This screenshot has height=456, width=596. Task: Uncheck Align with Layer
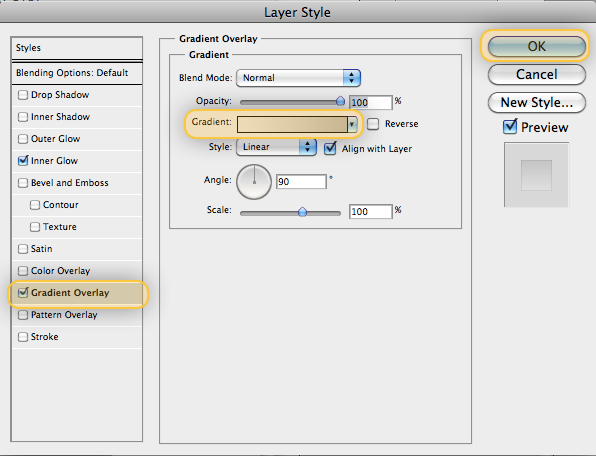pyautogui.click(x=330, y=148)
